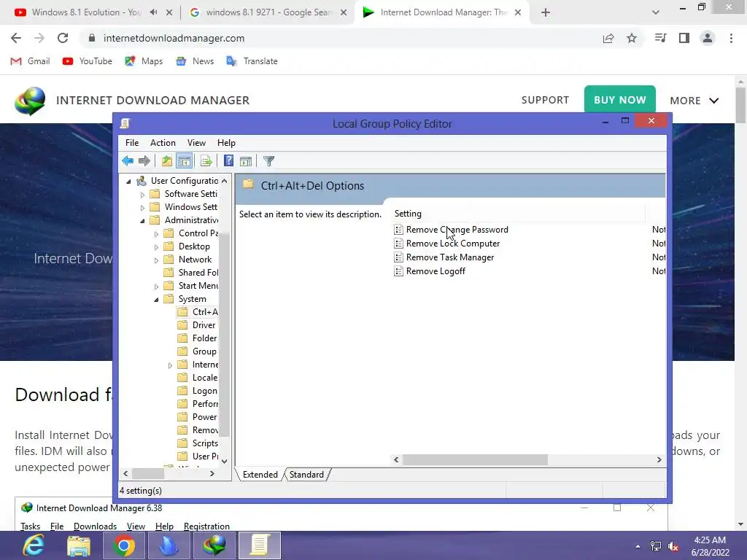
Task: Click the tree pane vertical scrollbar down arrow
Action: click(225, 462)
